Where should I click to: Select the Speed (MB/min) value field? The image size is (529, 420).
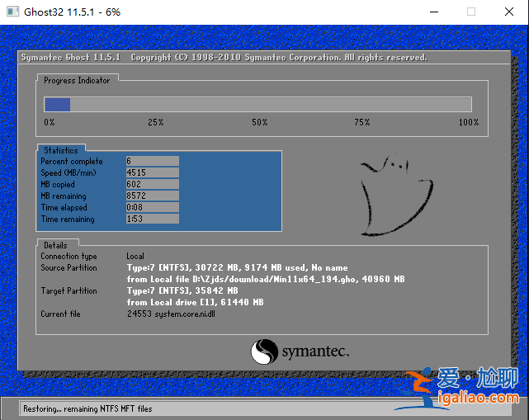click(x=152, y=173)
